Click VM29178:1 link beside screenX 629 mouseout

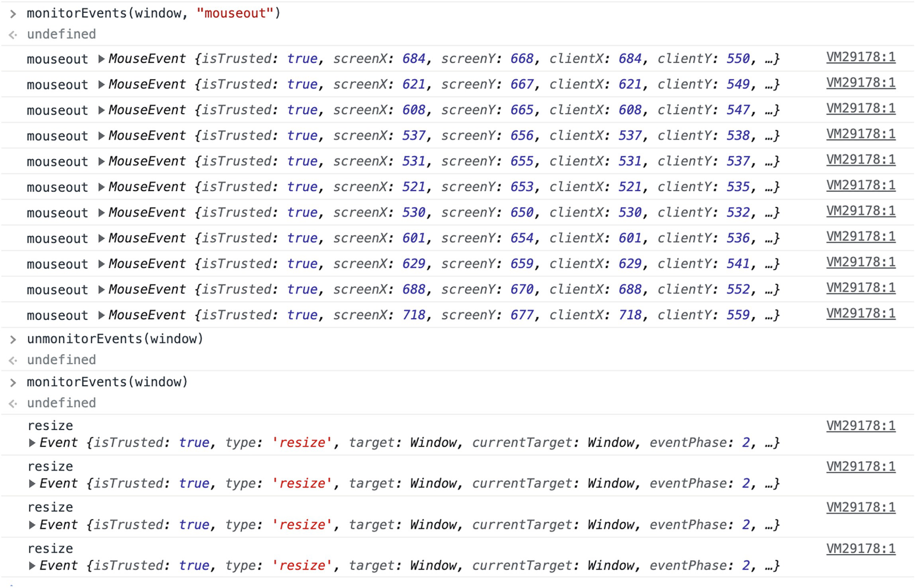click(860, 262)
